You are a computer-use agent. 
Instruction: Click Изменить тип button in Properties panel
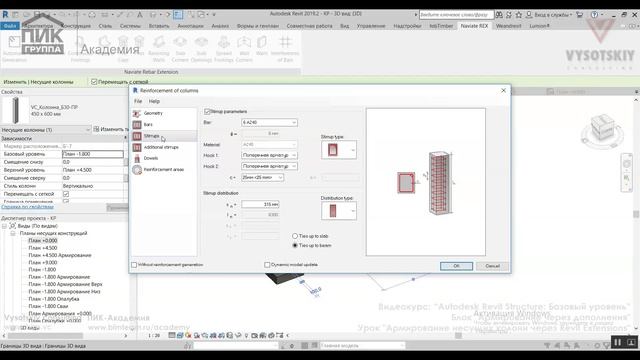click(111, 129)
